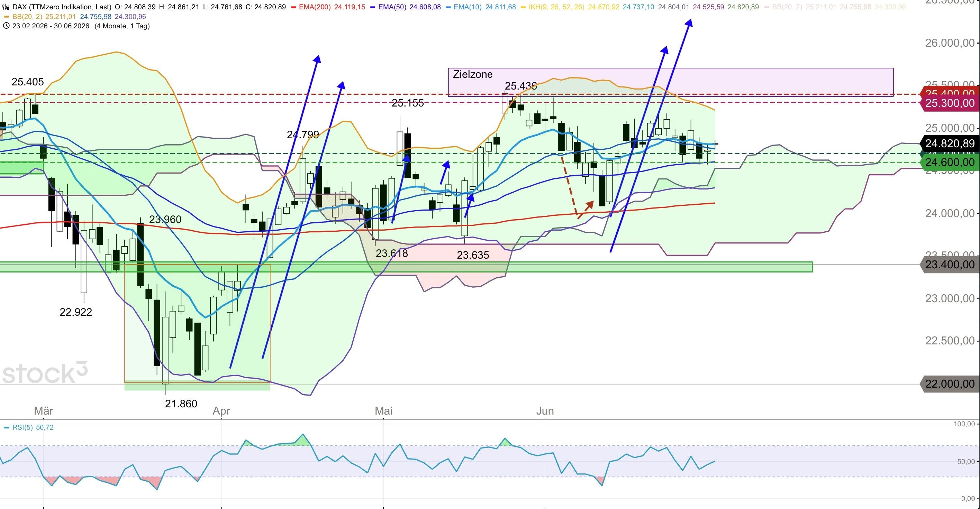980x509 pixels.
Task: Select the crimson 25.300,00 price tag
Action: 950,103
